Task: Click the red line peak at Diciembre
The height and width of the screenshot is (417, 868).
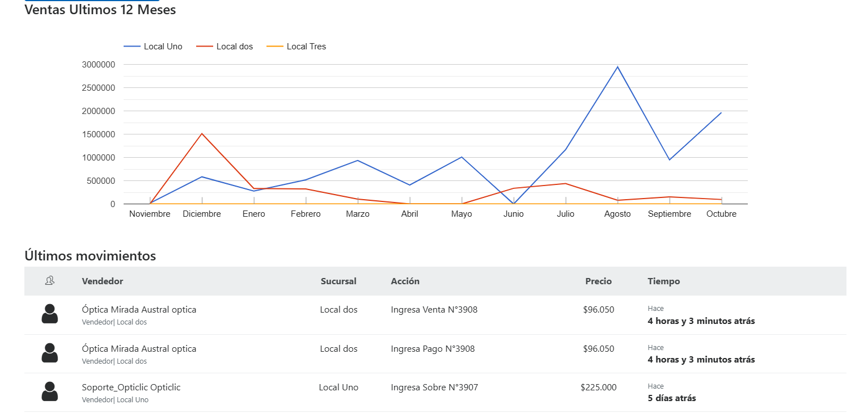Action: tap(202, 134)
